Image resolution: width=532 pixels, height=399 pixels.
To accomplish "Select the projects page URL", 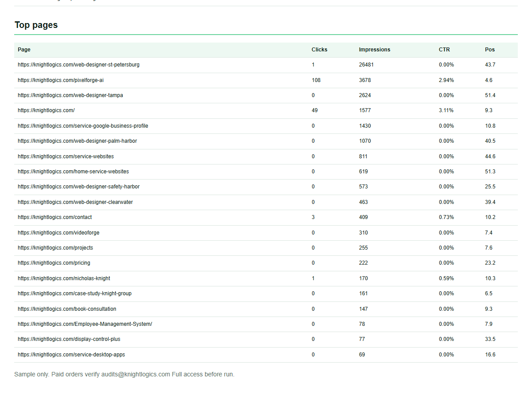I will (55, 248).
